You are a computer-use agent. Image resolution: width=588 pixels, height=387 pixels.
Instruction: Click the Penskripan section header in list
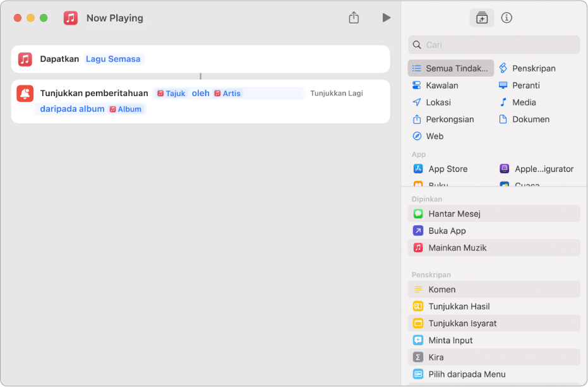pyautogui.click(x=431, y=275)
